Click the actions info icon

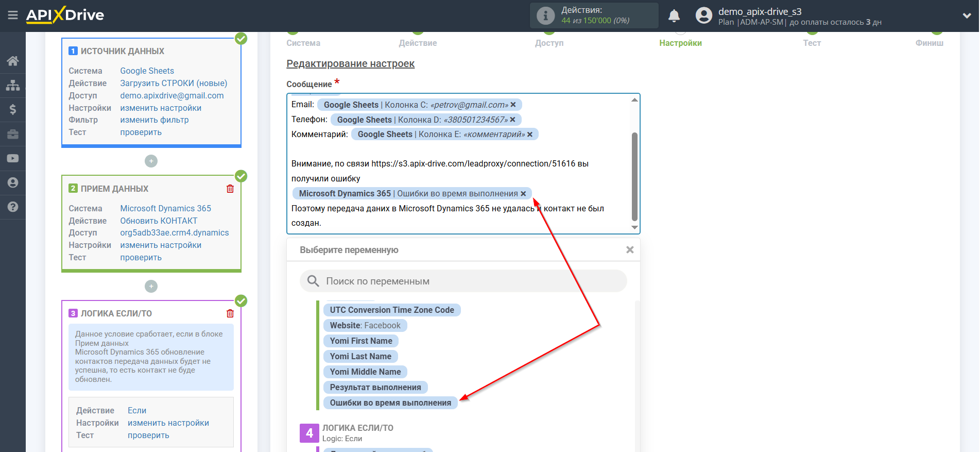coord(545,15)
